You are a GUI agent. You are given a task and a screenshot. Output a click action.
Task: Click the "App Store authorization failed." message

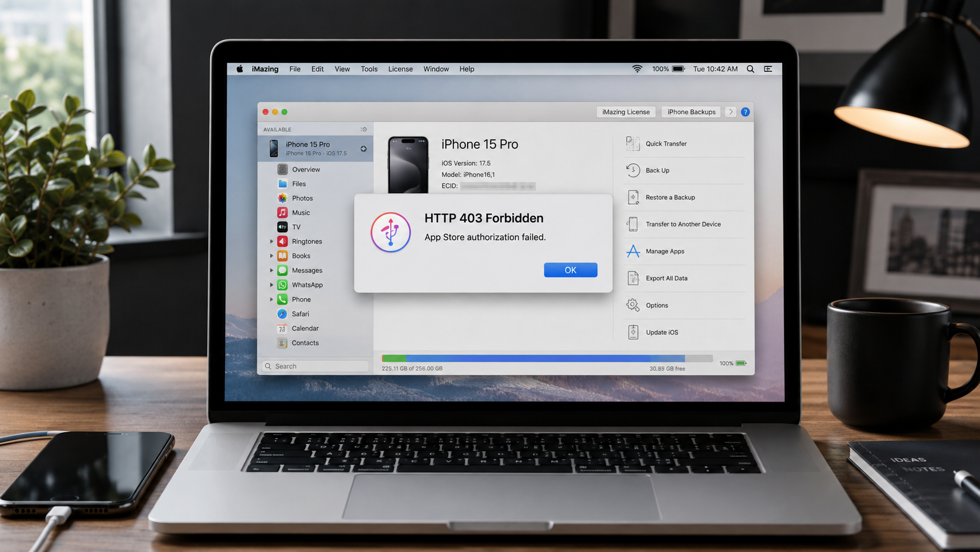click(485, 237)
